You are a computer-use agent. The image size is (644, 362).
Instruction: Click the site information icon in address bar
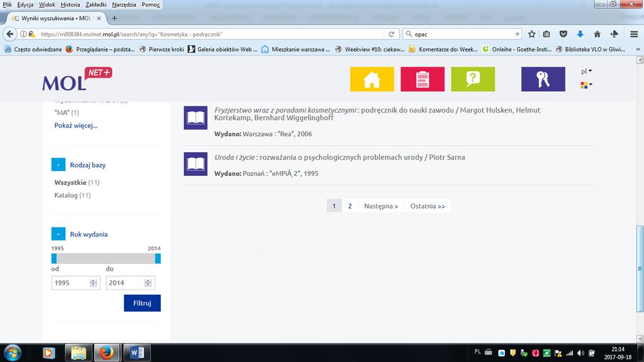click(x=23, y=34)
